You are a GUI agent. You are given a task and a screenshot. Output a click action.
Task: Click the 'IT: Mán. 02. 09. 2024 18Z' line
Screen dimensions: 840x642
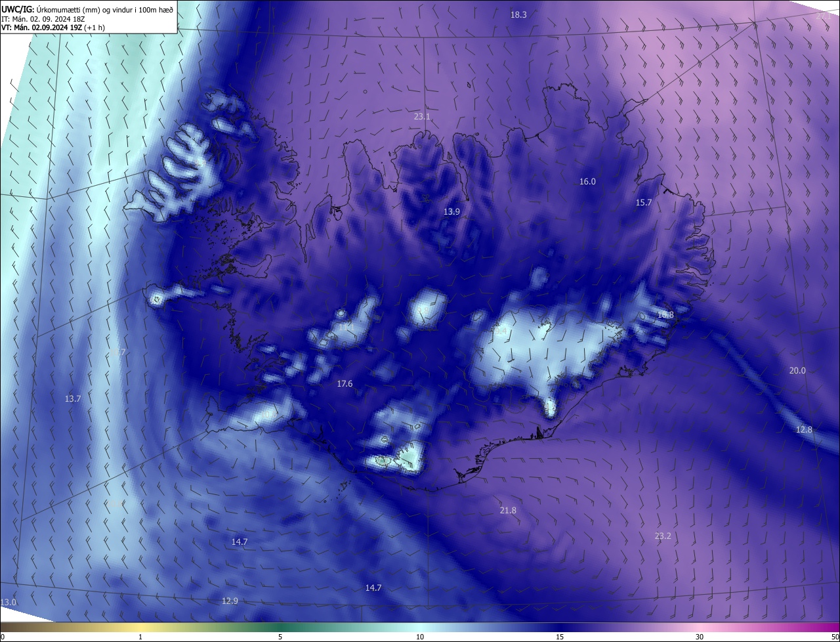[45, 18]
